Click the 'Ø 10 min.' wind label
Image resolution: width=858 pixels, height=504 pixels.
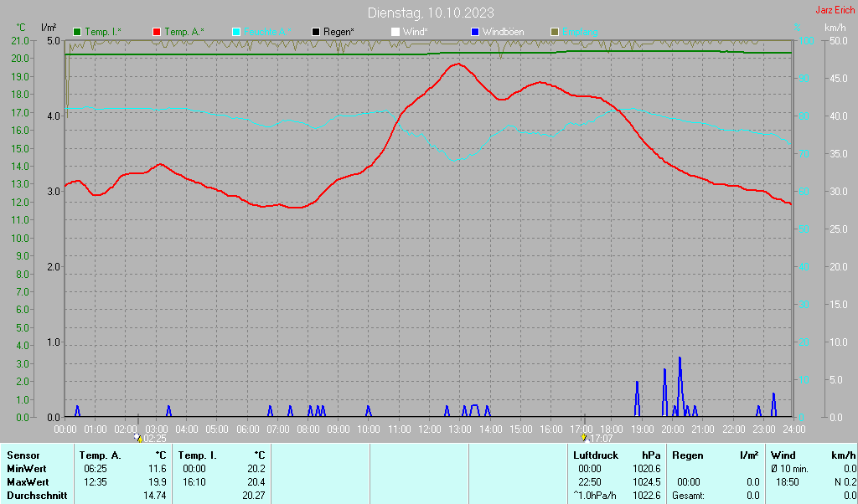pyautogui.click(x=789, y=469)
